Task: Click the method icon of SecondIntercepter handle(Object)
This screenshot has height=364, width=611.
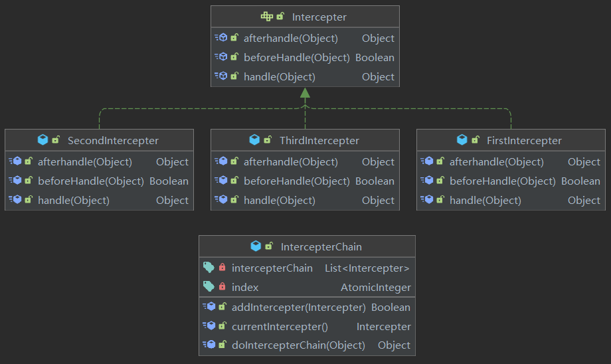Action: tap(15, 199)
